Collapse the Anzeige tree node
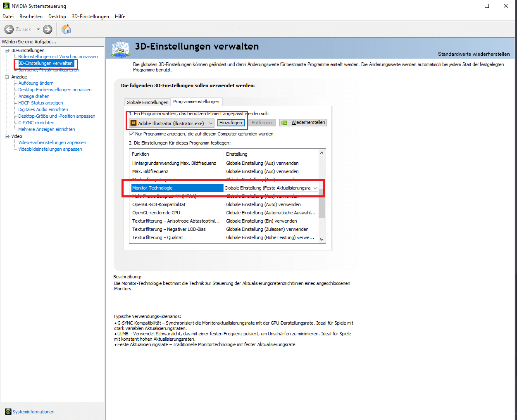 (x=7, y=77)
